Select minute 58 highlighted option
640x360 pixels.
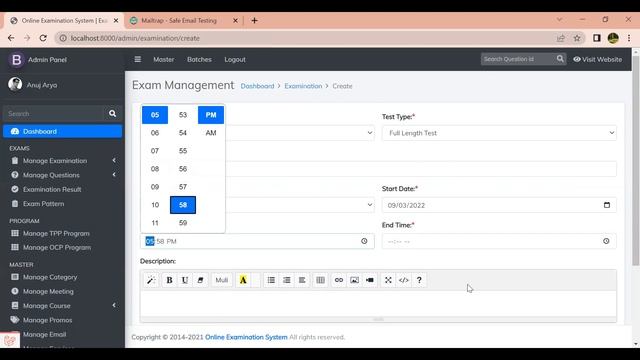(x=183, y=205)
